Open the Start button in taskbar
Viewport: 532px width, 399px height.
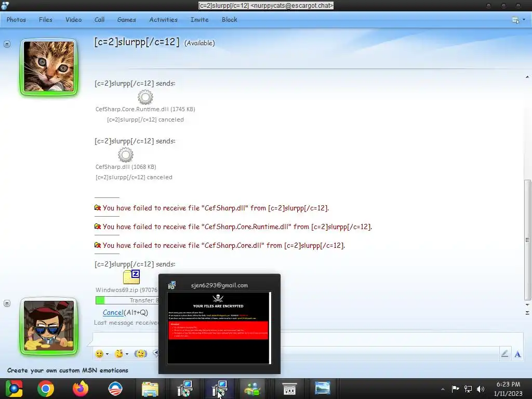(14, 389)
